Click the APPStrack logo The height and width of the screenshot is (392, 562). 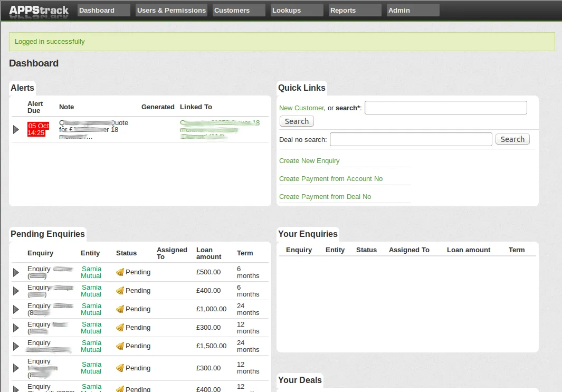pos(39,11)
